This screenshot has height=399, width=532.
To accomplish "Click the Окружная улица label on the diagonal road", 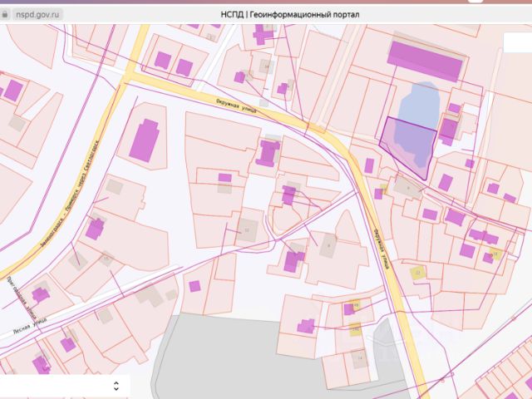I will (236, 106).
